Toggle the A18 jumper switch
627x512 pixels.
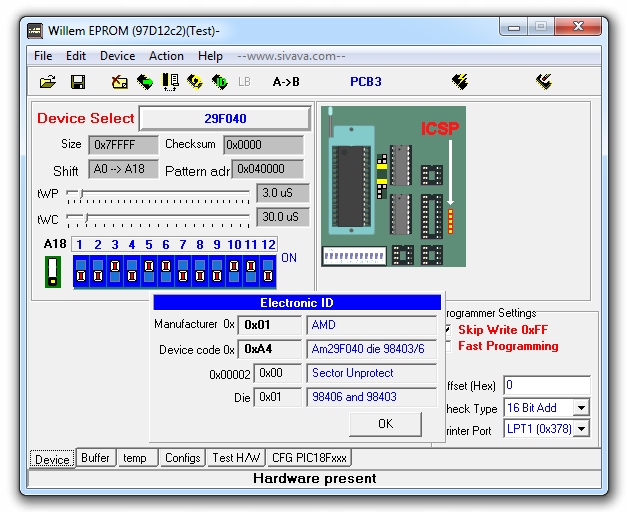click(53, 270)
